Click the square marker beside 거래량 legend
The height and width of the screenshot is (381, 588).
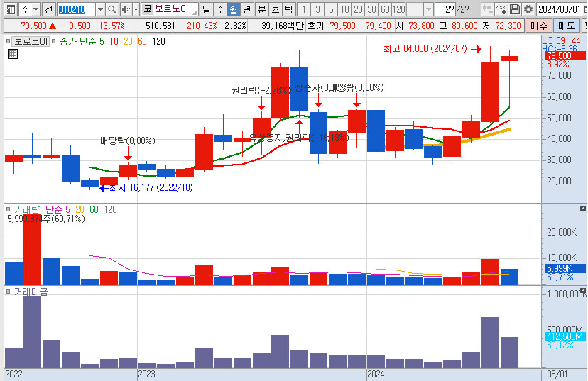click(x=9, y=209)
